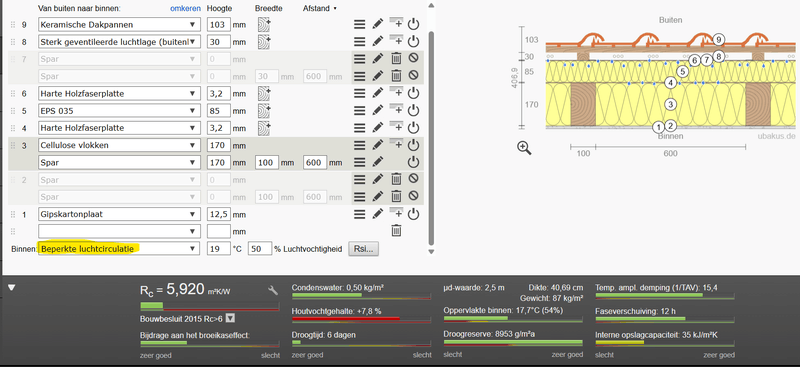Delete disabled layer numbered 7 with the trash icon

point(396,59)
